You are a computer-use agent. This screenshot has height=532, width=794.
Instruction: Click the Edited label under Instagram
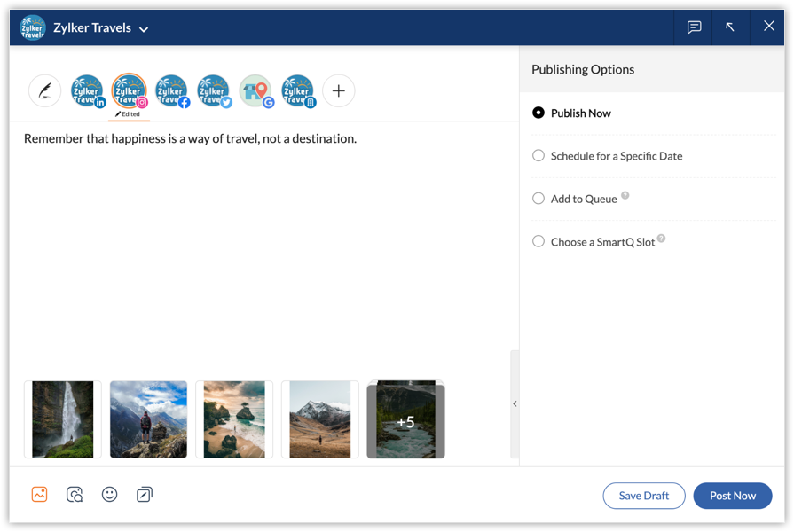tap(128, 114)
